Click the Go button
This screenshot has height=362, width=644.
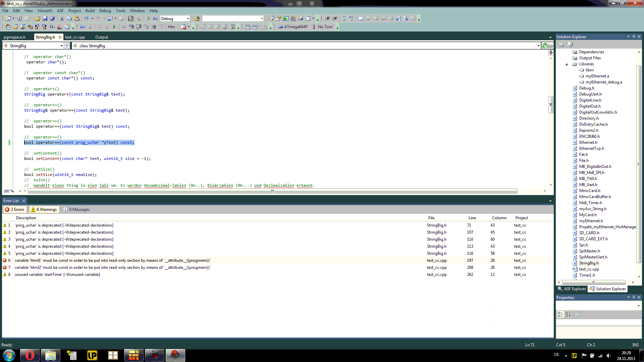(x=548, y=46)
